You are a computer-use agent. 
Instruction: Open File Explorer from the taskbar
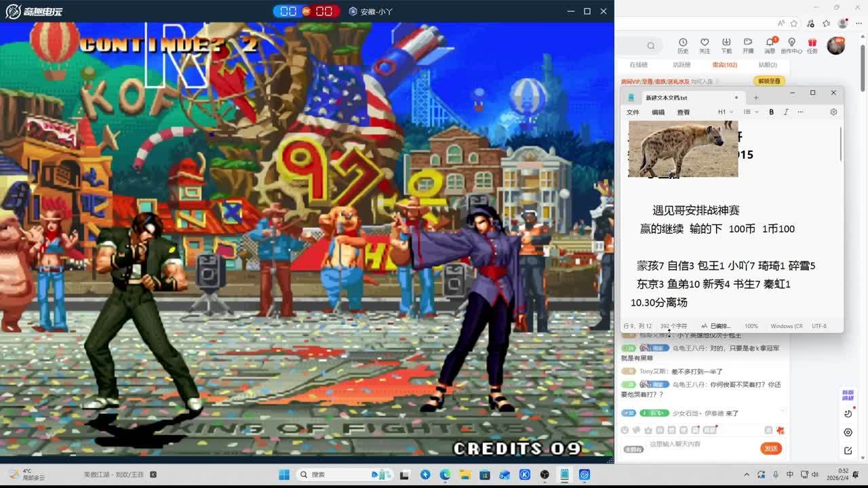(x=465, y=474)
